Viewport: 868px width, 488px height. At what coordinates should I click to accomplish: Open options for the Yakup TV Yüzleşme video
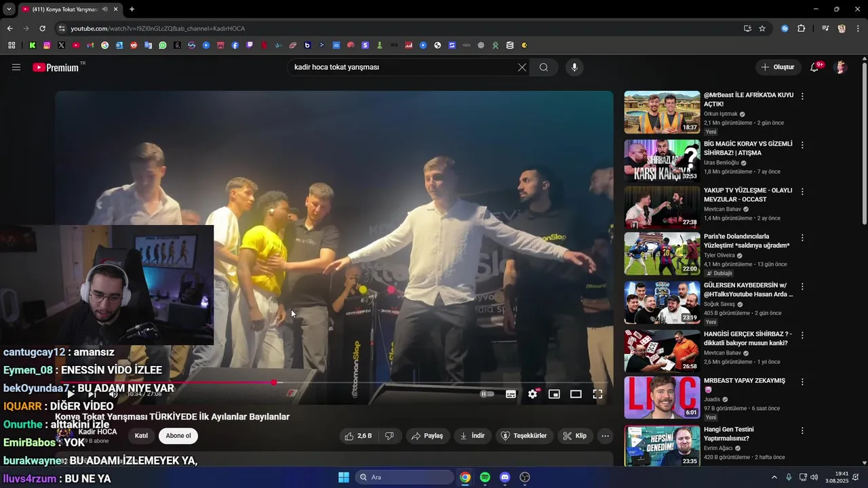[802, 192]
